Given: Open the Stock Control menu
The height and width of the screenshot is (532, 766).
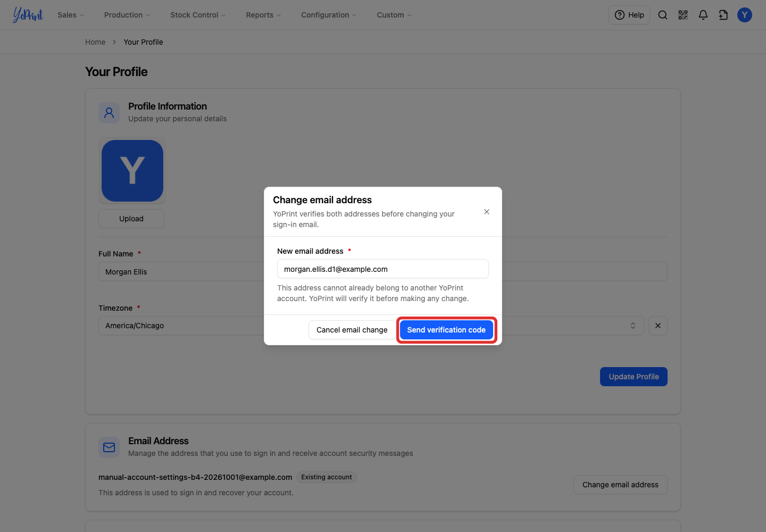Looking at the screenshot, I should pos(198,15).
